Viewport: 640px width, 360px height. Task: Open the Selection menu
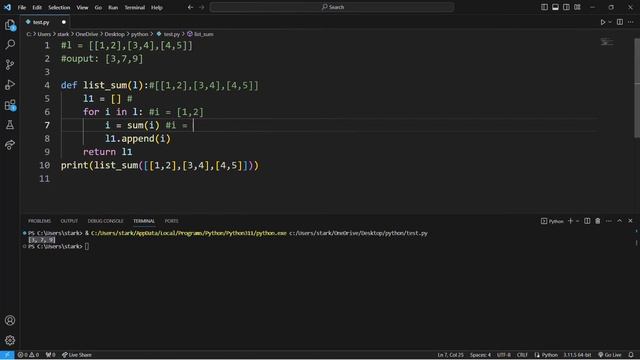59,7
